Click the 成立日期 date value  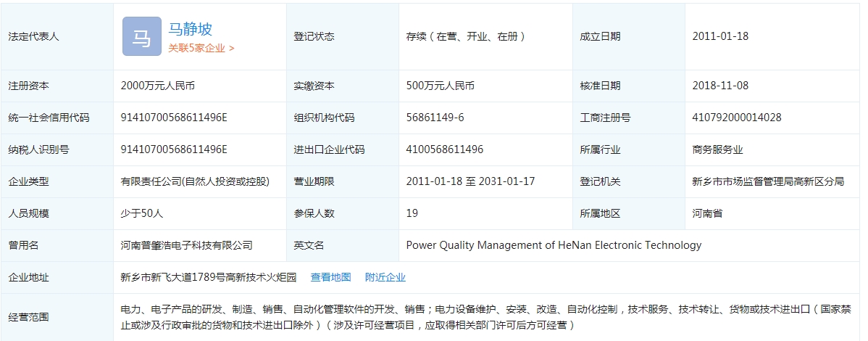coord(720,36)
